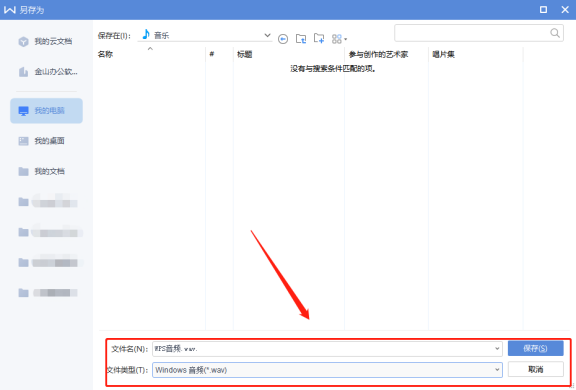Open 我的云文档 in the sidebar
The height and width of the screenshot is (390, 576).
tap(46, 41)
